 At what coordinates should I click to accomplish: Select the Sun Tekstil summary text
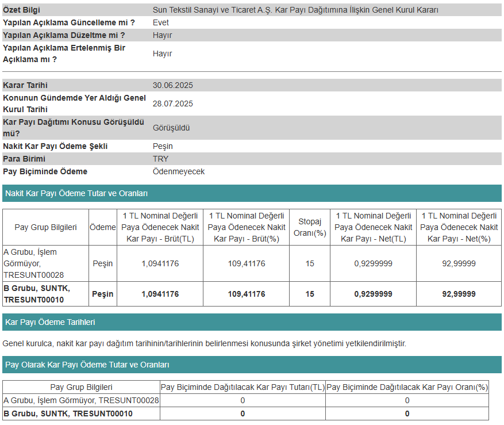point(295,10)
